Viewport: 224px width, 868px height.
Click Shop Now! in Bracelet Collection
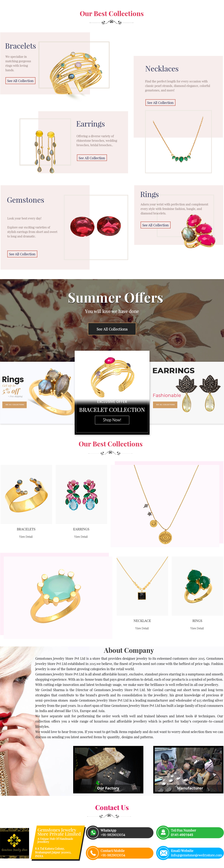[x=112, y=420]
